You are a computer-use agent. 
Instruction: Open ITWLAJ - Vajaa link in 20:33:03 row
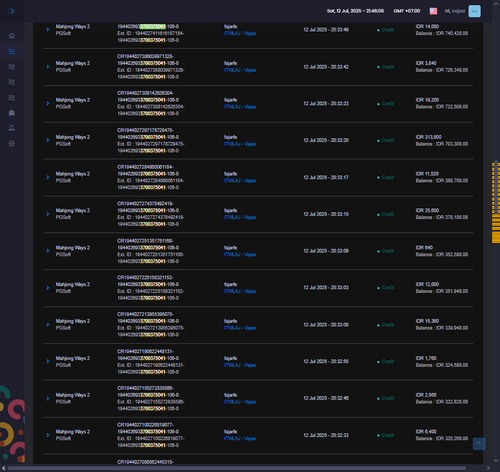tap(240, 291)
